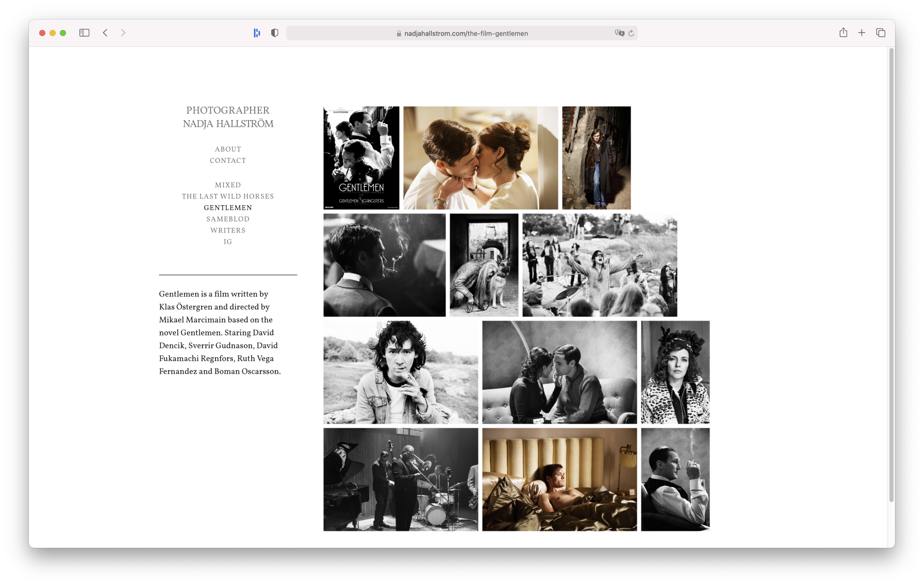The image size is (924, 586).
Task: Open the Share icon
Action: [x=843, y=32]
